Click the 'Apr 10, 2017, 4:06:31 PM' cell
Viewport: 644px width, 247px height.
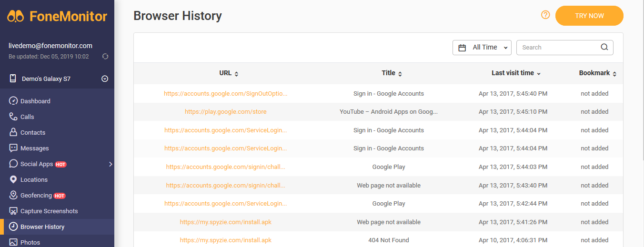pyautogui.click(x=513, y=240)
